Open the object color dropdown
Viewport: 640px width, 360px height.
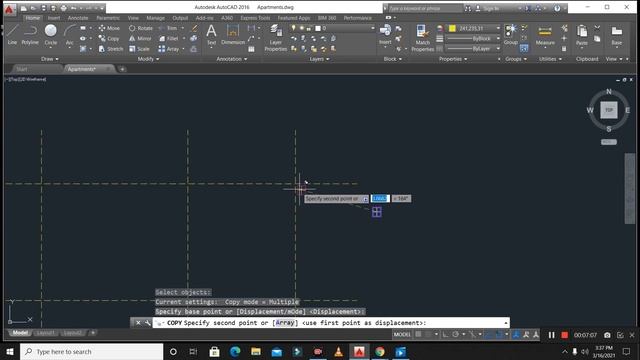498,28
